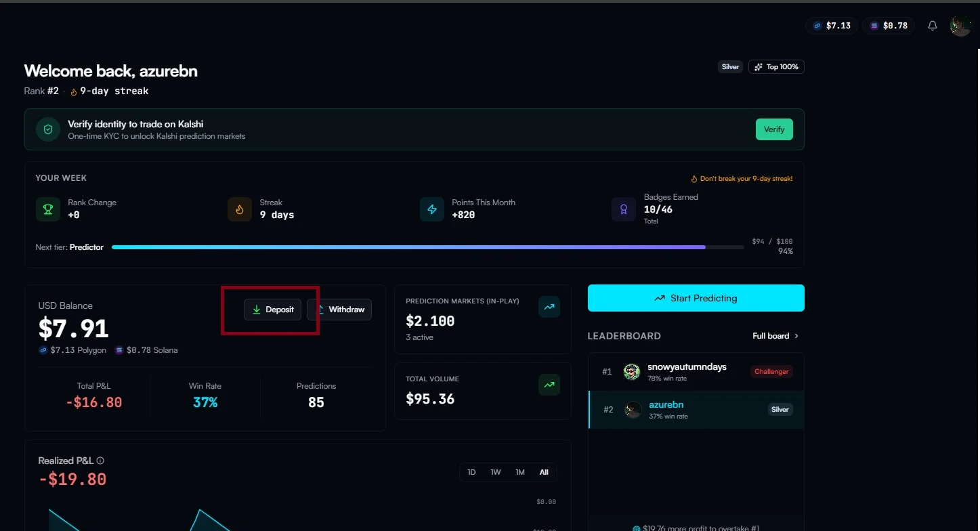This screenshot has width=980, height=531.
Task: Click the Top 100% badge
Action: point(776,66)
